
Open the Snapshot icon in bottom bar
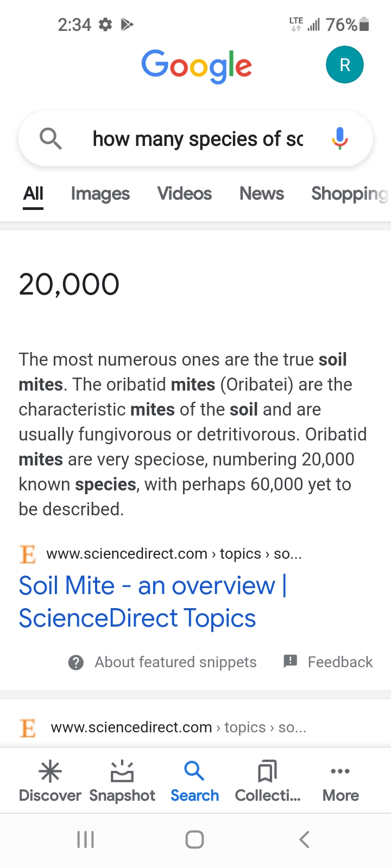pos(122,771)
